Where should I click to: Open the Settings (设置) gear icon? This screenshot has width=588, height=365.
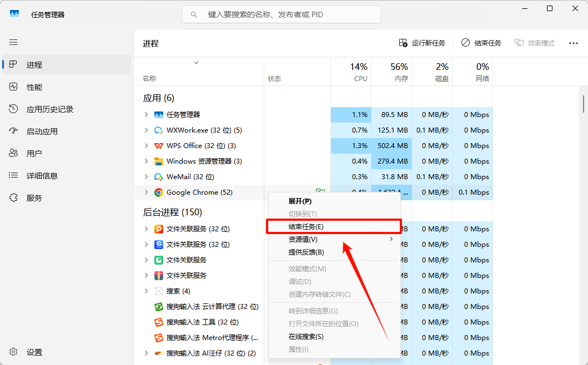point(13,352)
